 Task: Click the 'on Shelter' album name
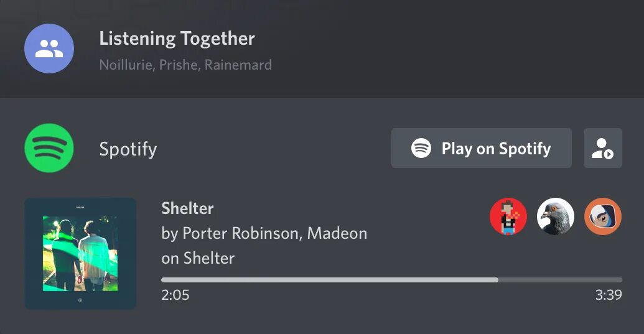[198, 258]
